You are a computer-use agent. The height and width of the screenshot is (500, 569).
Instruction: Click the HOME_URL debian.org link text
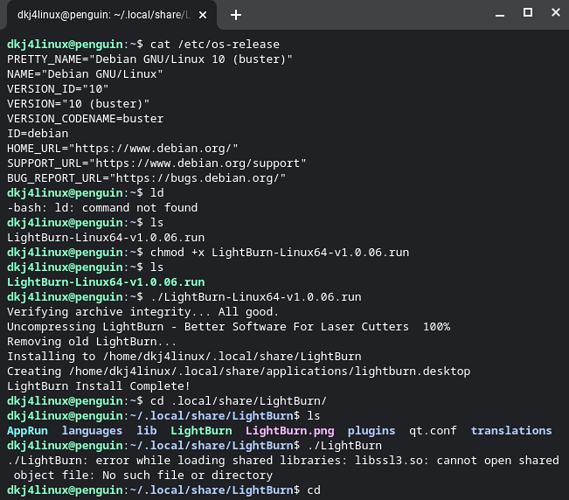(x=123, y=148)
